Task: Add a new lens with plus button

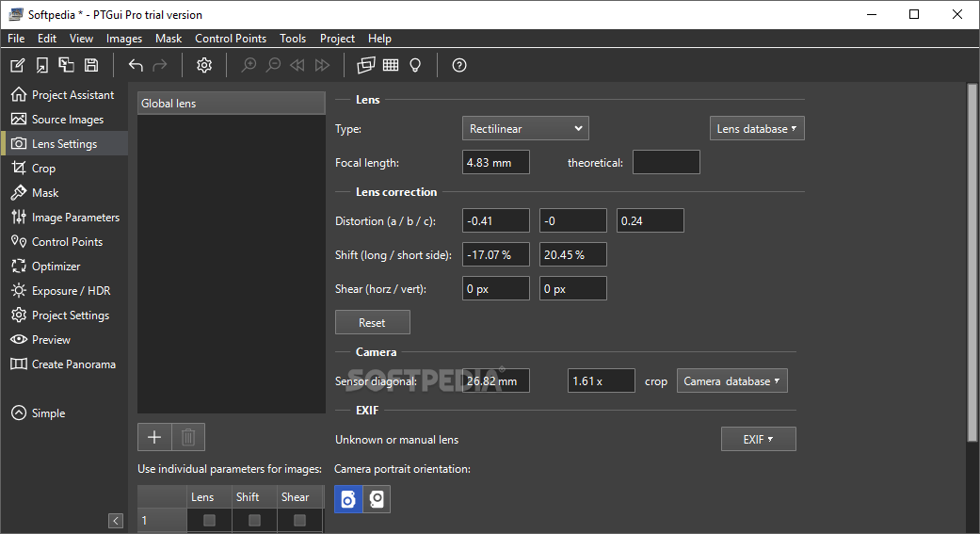Action: 154,437
